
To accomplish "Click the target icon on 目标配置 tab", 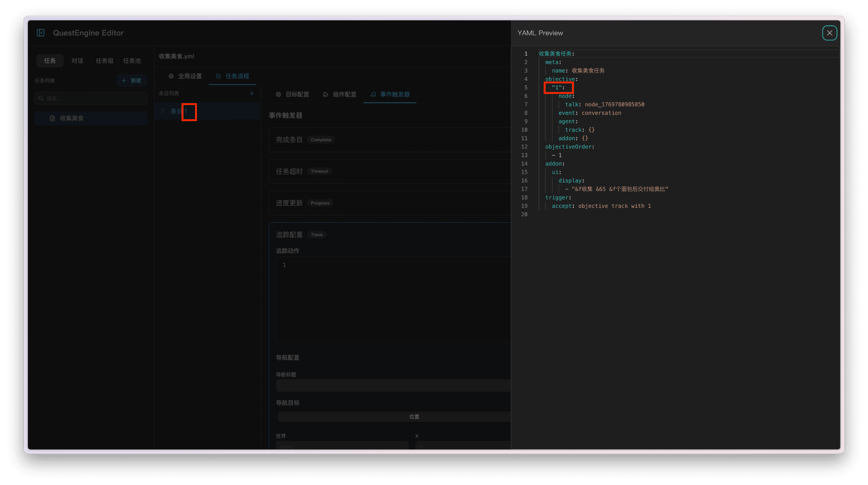I will [278, 94].
